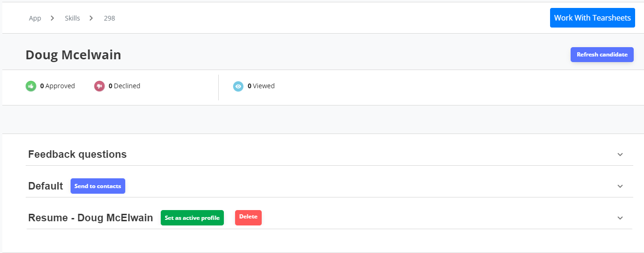
Task: Click the Feedback questions heading
Action: tap(78, 154)
